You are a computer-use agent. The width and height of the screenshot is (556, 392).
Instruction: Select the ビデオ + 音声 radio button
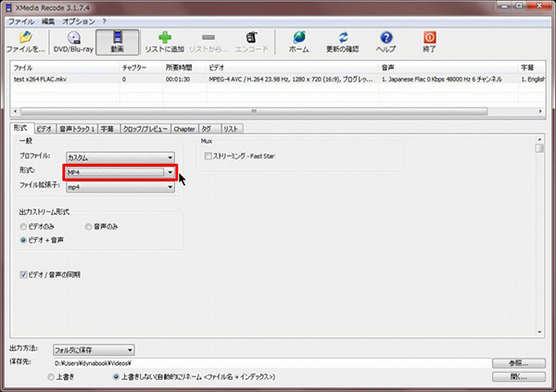tap(23, 240)
